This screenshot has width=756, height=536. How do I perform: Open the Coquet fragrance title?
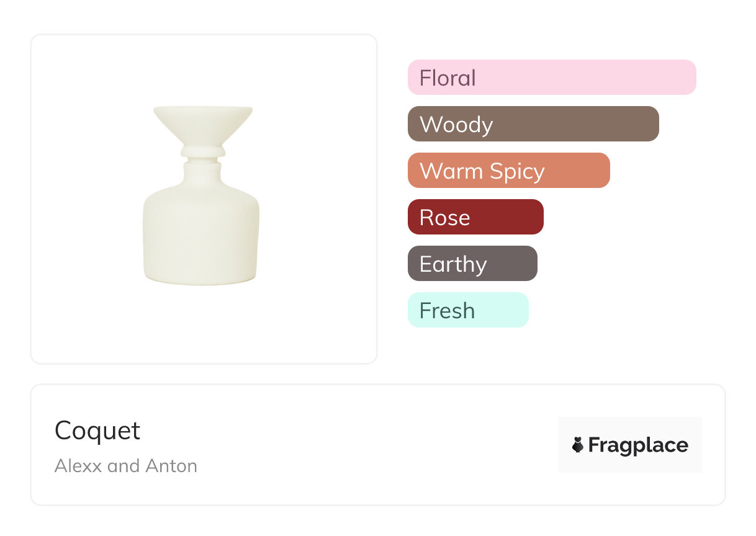(x=97, y=431)
